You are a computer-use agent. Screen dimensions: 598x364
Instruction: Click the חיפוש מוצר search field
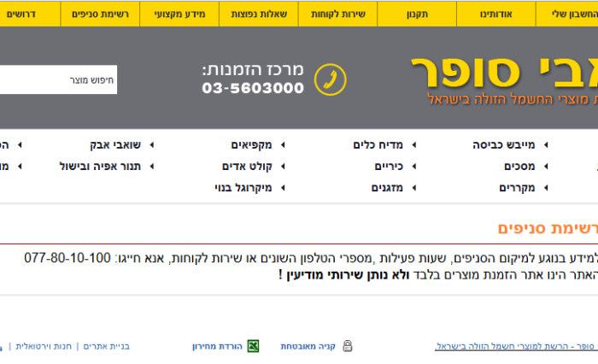point(58,79)
